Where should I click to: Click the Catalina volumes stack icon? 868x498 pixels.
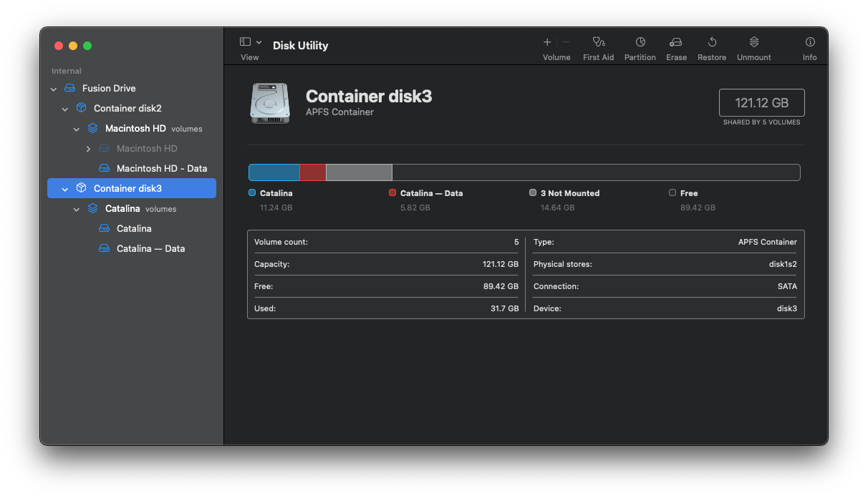(x=92, y=208)
